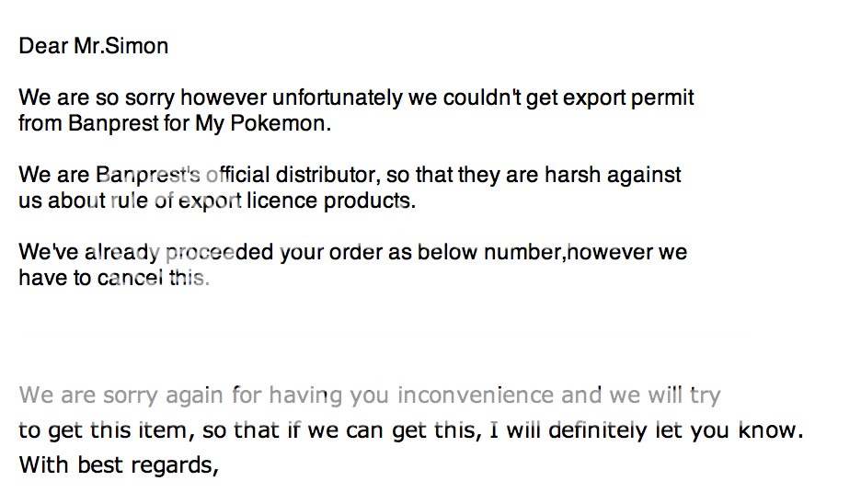Click the grey line starting 'We are sorry again'
Image resolution: width=861 pixels, height=504 pixels.
370,395
